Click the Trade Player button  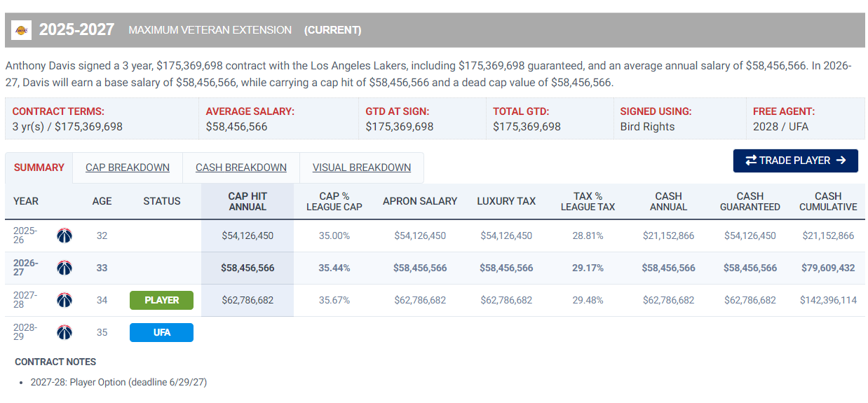(x=796, y=160)
